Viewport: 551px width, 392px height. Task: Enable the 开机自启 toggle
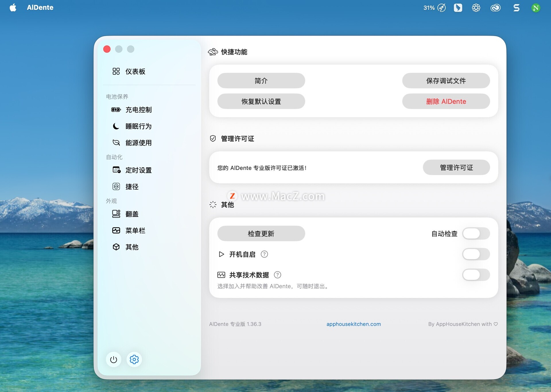point(476,254)
